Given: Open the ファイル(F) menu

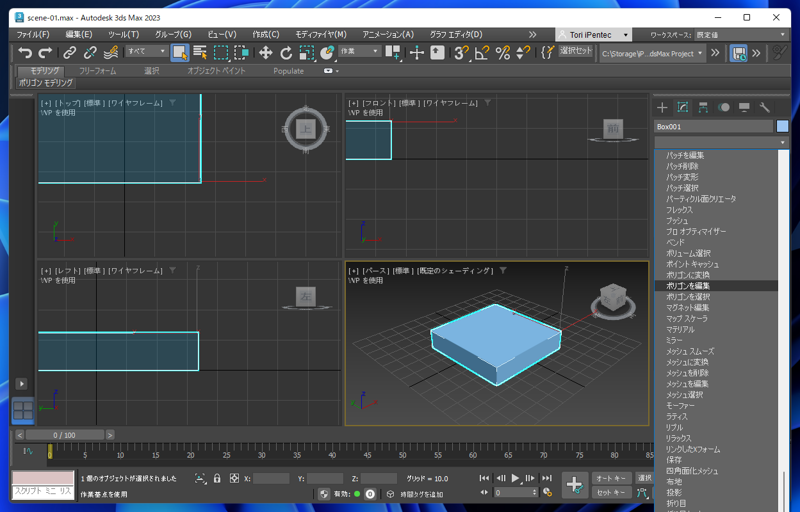Looking at the screenshot, I should pyautogui.click(x=33, y=34).
